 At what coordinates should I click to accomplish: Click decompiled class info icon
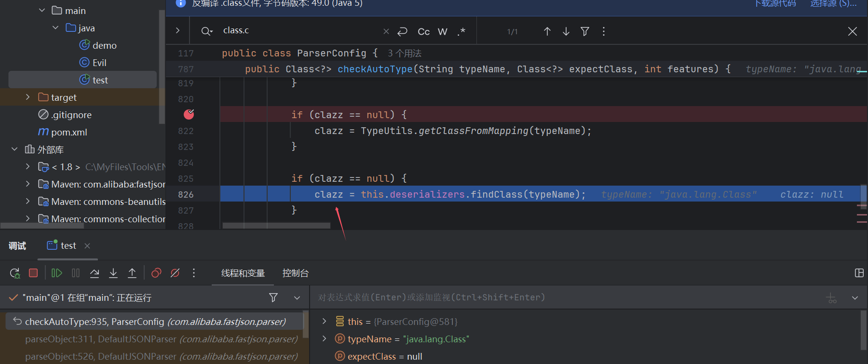tap(181, 3)
